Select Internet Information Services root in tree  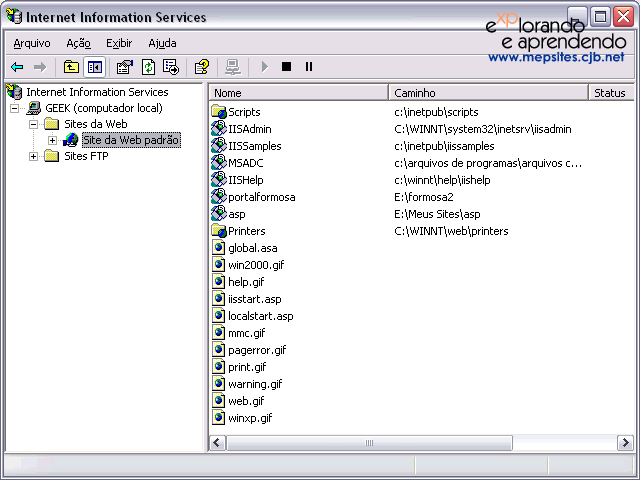pyautogui.click(x=97, y=92)
